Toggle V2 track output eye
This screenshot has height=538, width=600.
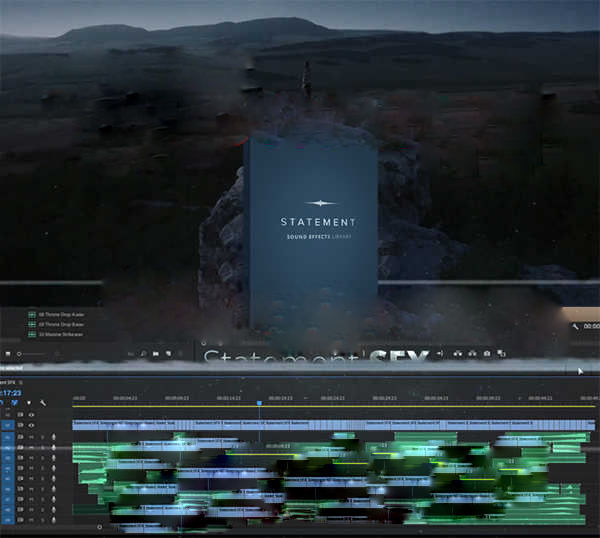pyautogui.click(x=31, y=414)
